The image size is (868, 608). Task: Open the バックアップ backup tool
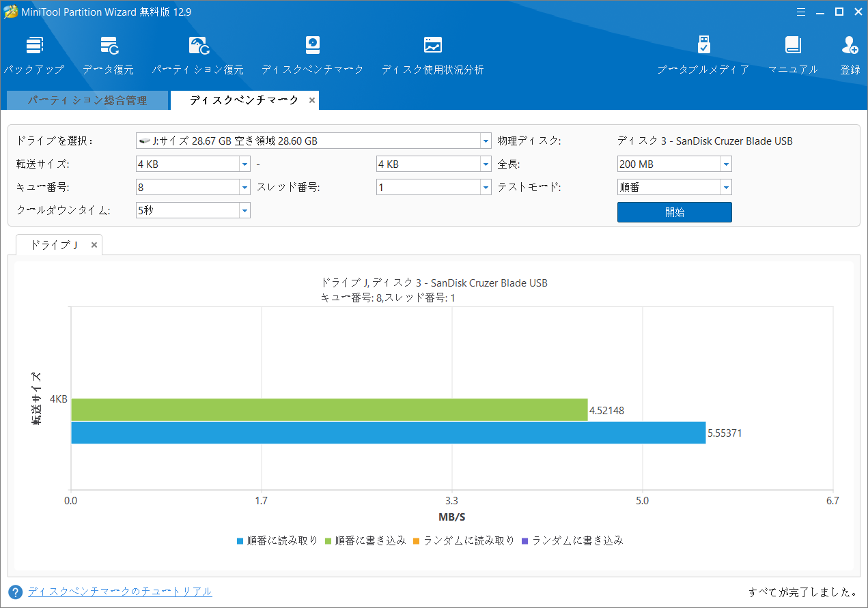tap(34, 55)
